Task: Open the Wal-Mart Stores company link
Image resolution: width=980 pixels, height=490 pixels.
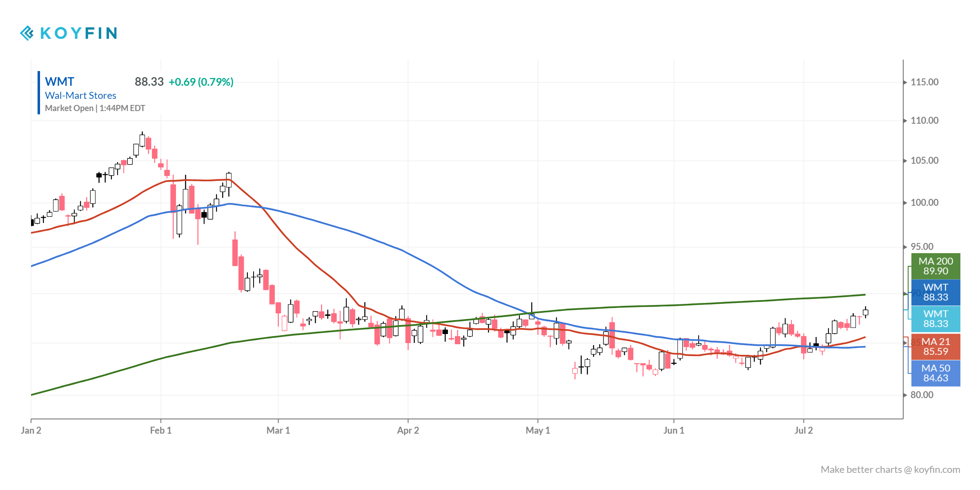Action: (80, 96)
